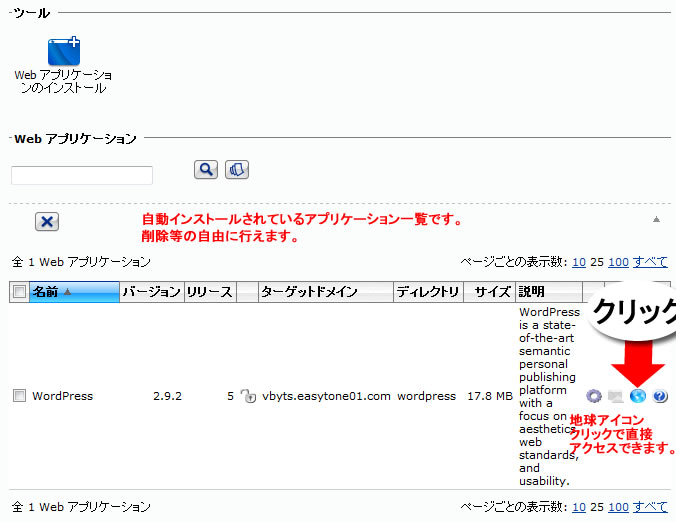Toggle the select-all checkbox in table header
Screen dimensions: 676x522
[19, 292]
